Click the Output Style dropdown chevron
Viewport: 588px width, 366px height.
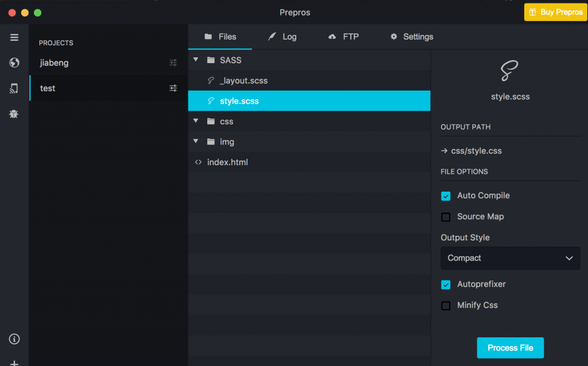[x=569, y=258]
